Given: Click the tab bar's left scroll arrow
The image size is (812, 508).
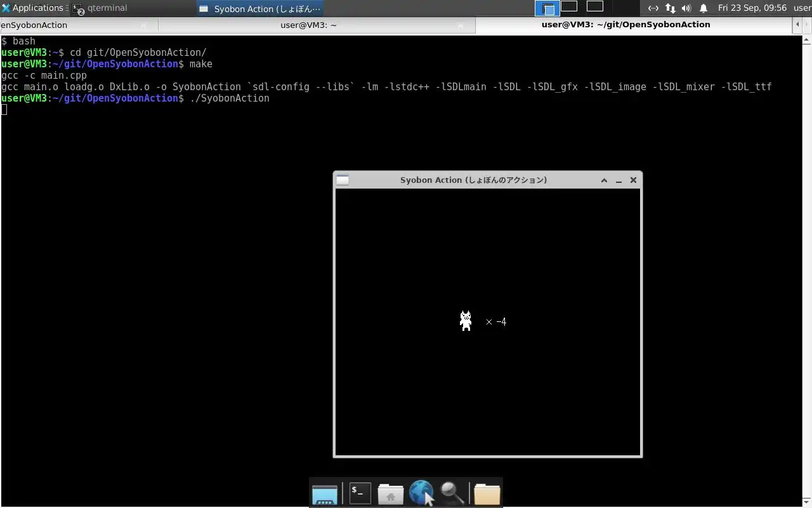Looking at the screenshot, I should click(797, 25).
